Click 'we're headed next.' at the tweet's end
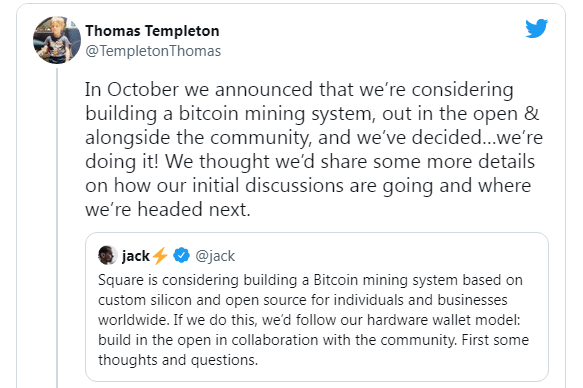The width and height of the screenshot is (583, 388). pyautogui.click(x=168, y=210)
